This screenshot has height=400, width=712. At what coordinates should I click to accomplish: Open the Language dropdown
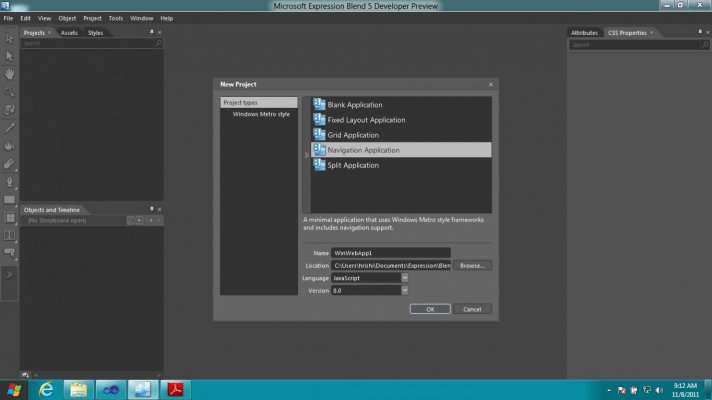(404, 278)
